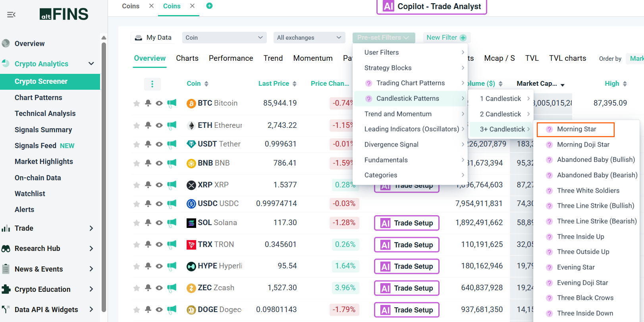The height and width of the screenshot is (322, 644).
Task: Add a new tab with green plus icon
Action: coord(209,6)
